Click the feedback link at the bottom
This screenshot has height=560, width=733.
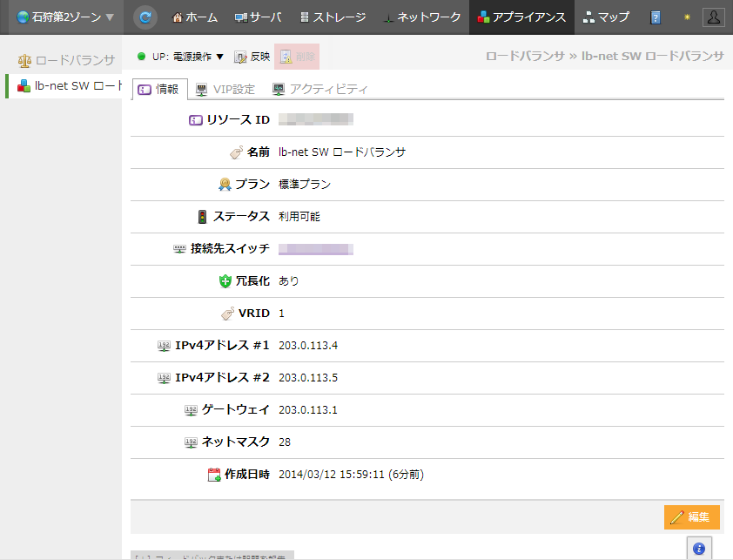click(x=212, y=555)
